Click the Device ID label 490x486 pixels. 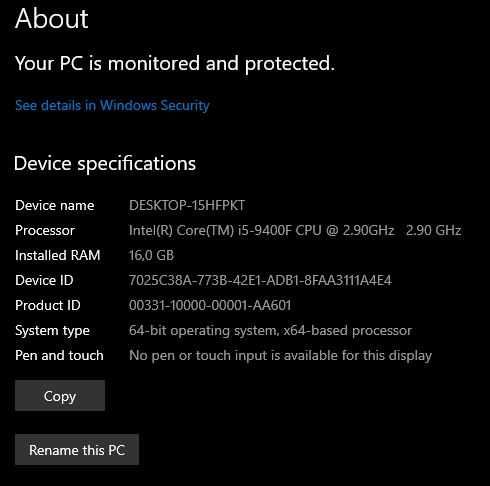coord(44,280)
